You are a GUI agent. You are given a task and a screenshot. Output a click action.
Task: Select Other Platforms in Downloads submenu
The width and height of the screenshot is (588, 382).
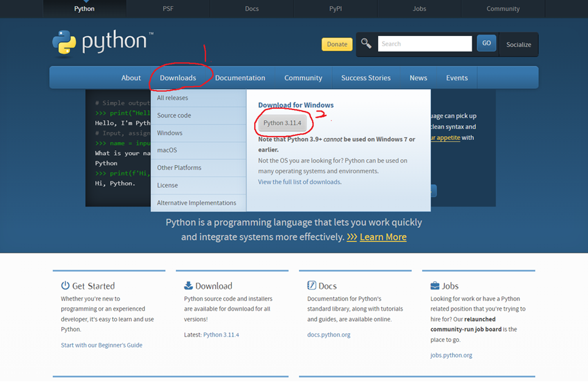(198, 168)
